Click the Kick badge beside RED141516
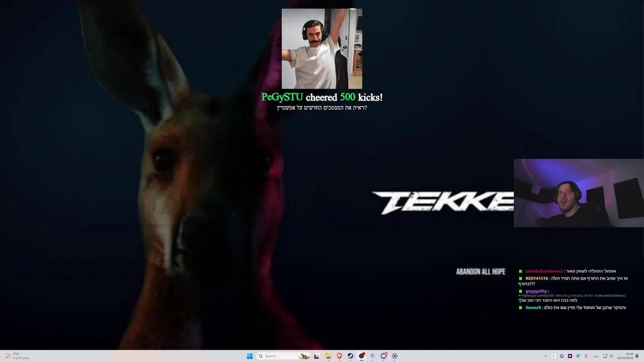644x362 pixels. click(521, 279)
